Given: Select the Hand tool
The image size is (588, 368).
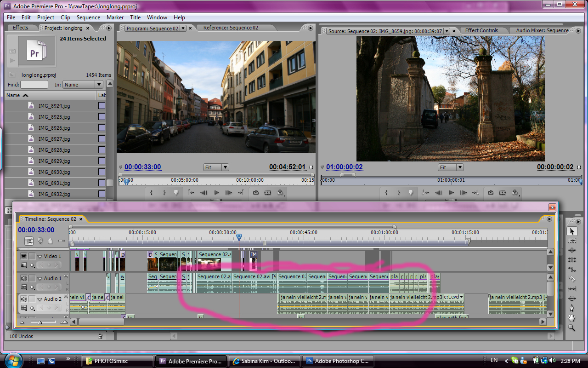Looking at the screenshot, I should (572, 318).
